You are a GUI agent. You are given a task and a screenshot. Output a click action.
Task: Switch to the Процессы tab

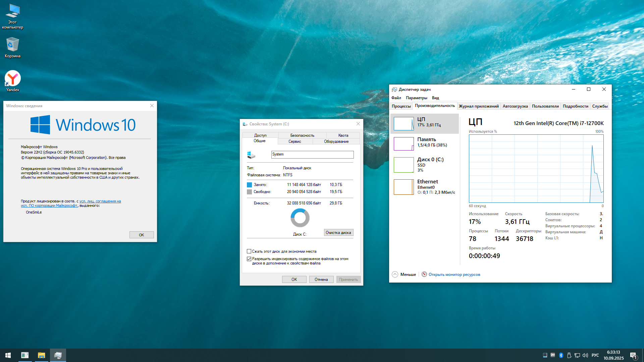401,106
